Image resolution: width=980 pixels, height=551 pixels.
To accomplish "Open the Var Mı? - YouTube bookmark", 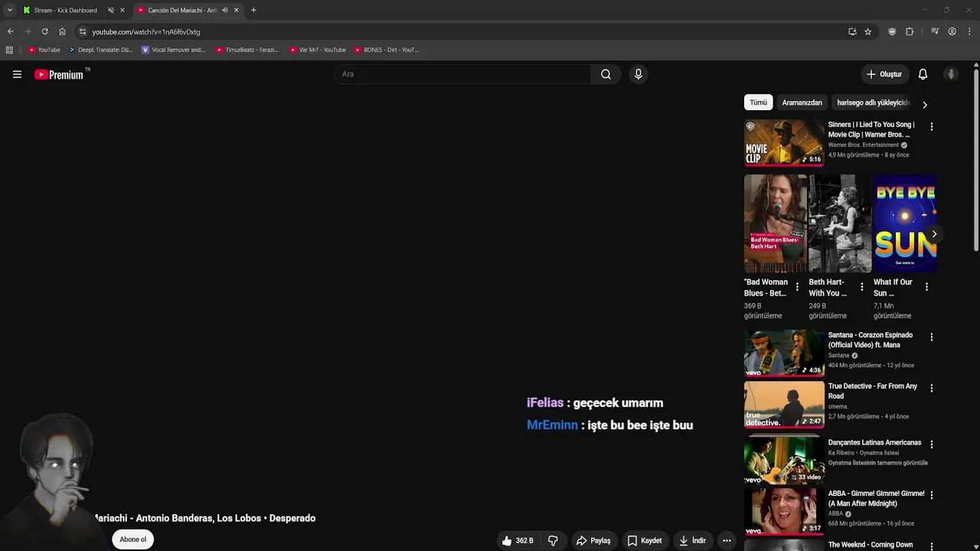I will [x=318, y=50].
